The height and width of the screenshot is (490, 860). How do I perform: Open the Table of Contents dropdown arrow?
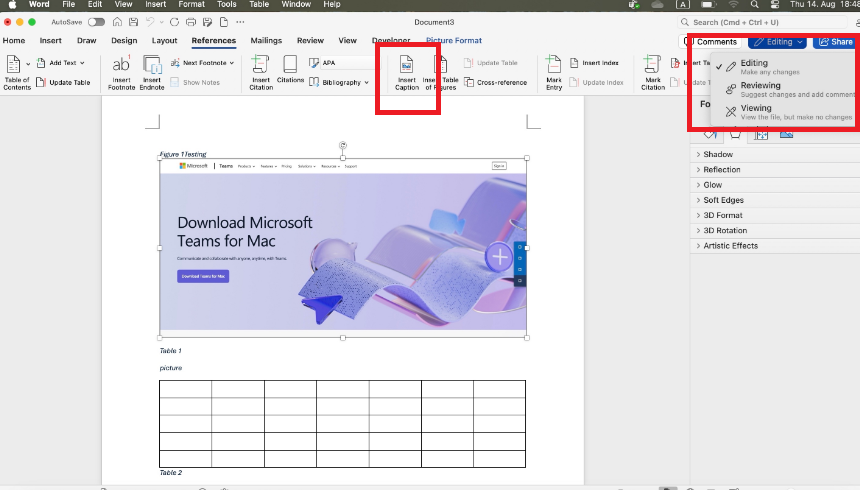(x=28, y=64)
